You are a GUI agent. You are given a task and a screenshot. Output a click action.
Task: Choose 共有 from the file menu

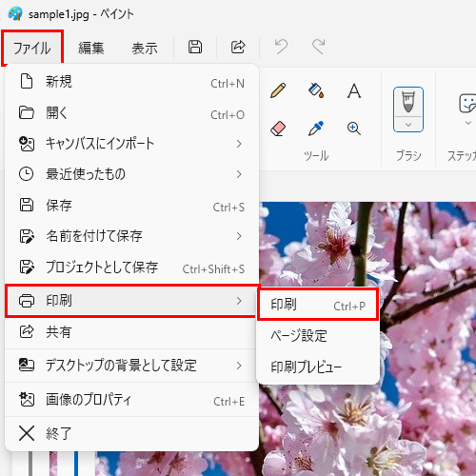131,332
